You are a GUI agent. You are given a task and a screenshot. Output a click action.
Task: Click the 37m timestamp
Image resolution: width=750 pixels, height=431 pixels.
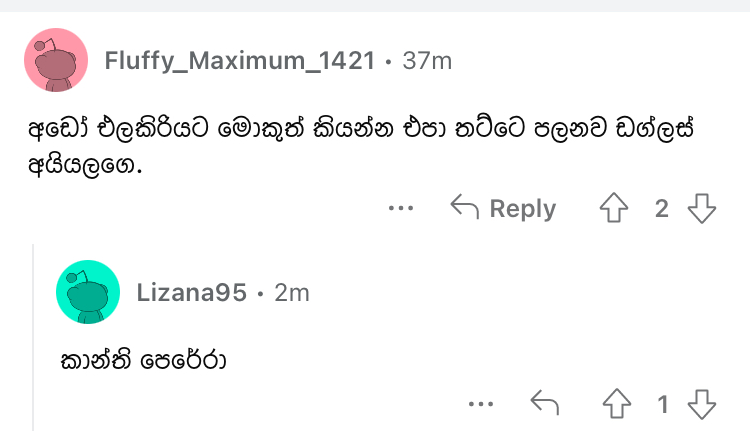427,61
